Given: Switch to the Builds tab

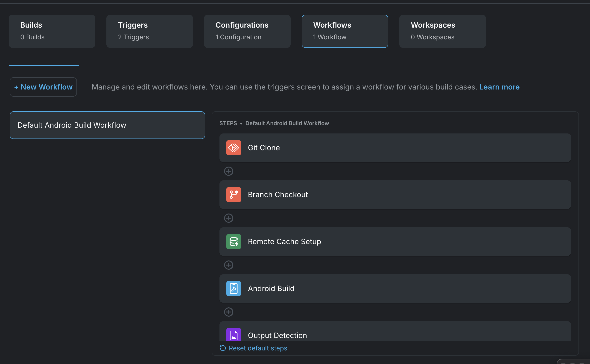Looking at the screenshot, I should (x=52, y=31).
